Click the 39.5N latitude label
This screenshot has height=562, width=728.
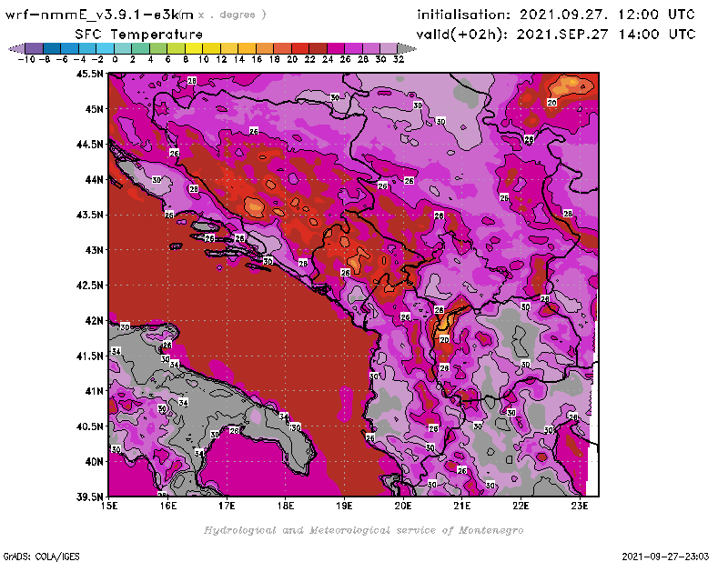(89, 497)
